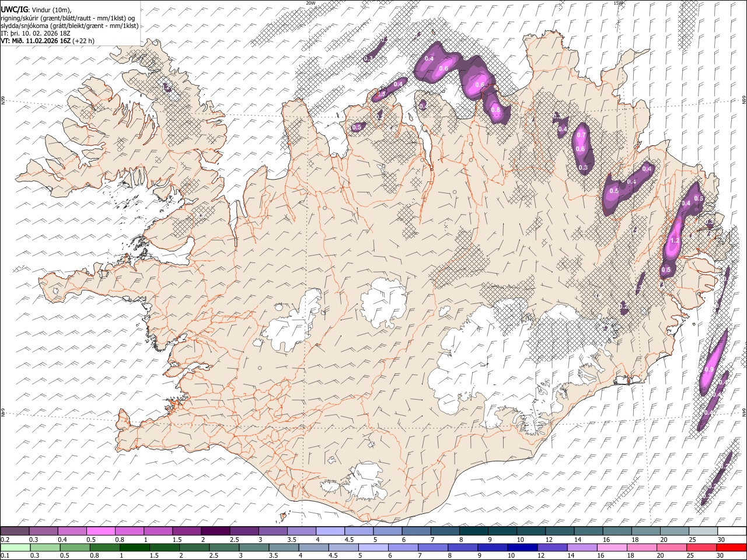Click the '20W' longitude label on the map edge
The image size is (747, 560).
coord(310,3)
